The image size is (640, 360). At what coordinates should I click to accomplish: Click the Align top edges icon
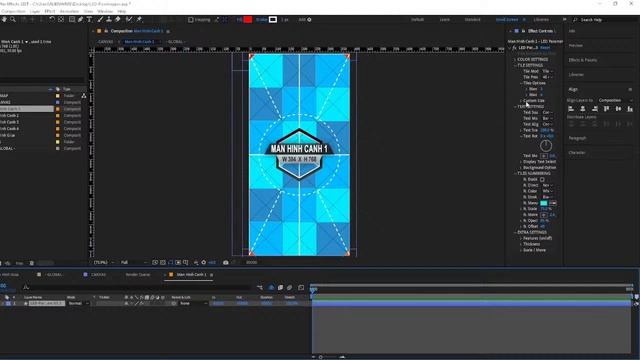click(607, 109)
